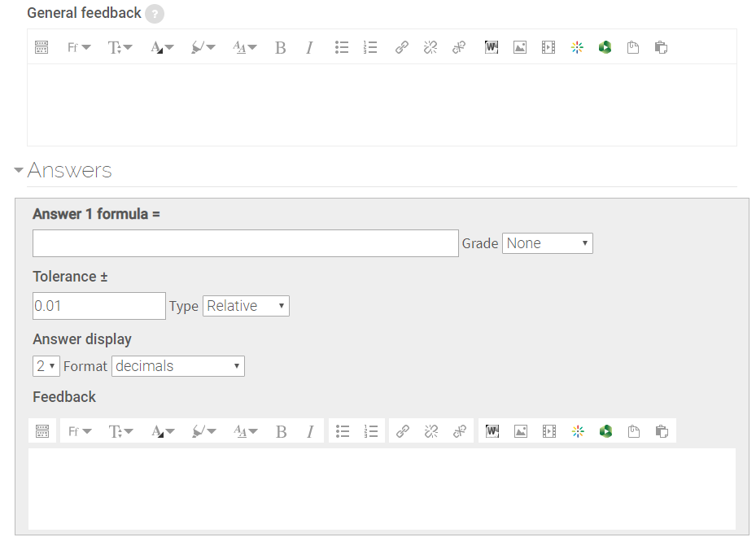Open font family menu in General feedback editor
Image resolution: width=756 pixels, height=559 pixels.
[79, 47]
